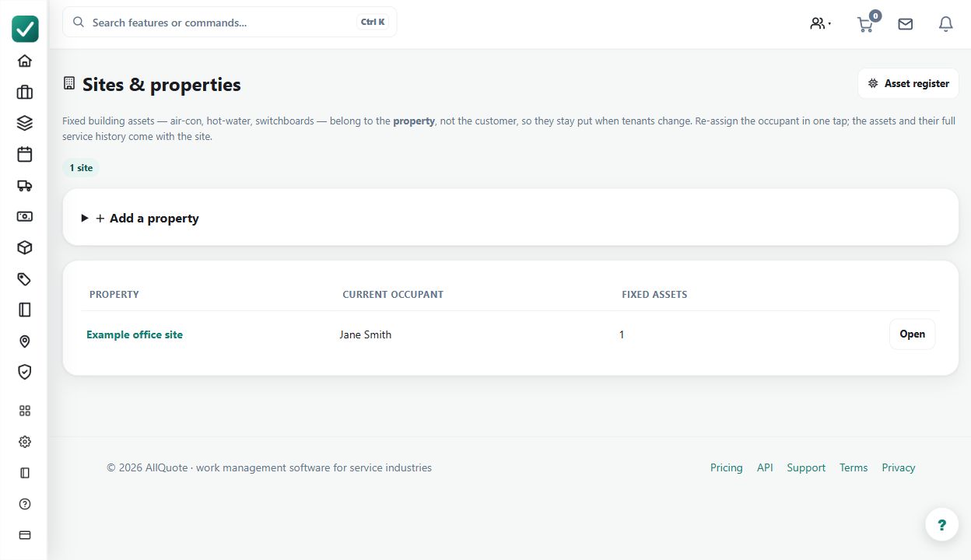The height and width of the screenshot is (560, 971).
Task: Open the mail envelope icon
Action: [905, 24]
